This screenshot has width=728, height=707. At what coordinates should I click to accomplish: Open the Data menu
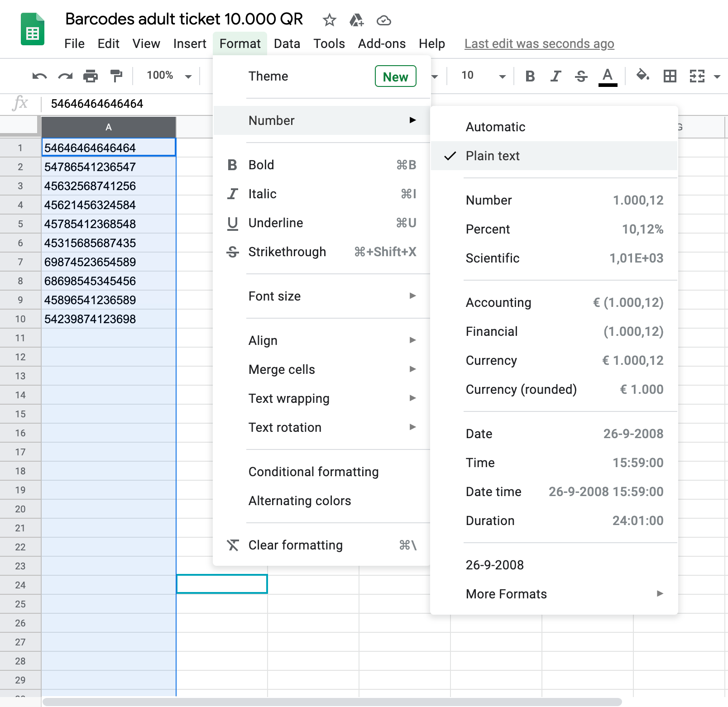[287, 43]
